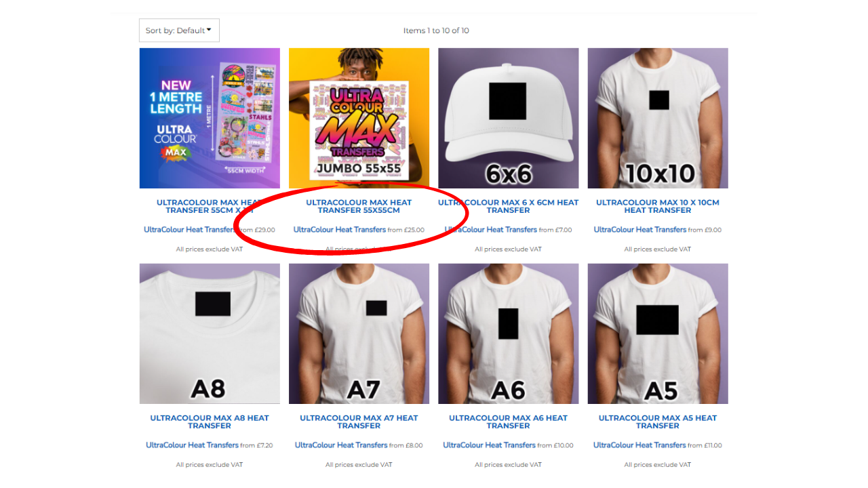Click UltraColour Heat Transfers link priced £25.00
This screenshot has height=488, width=868.
click(340, 230)
